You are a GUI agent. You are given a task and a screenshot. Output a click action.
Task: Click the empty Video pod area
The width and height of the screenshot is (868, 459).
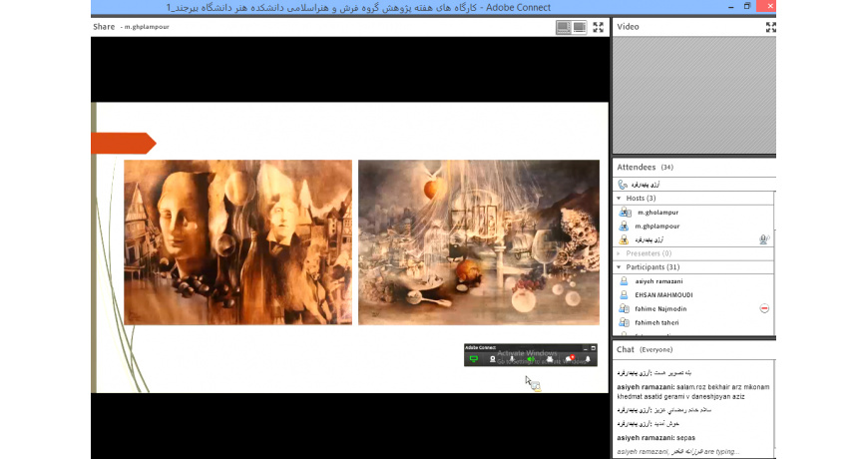click(x=694, y=95)
